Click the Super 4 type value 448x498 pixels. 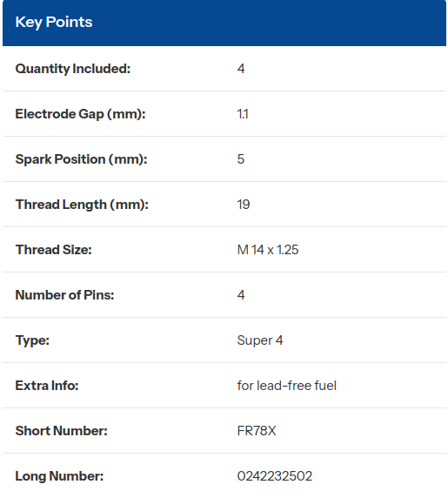point(260,340)
